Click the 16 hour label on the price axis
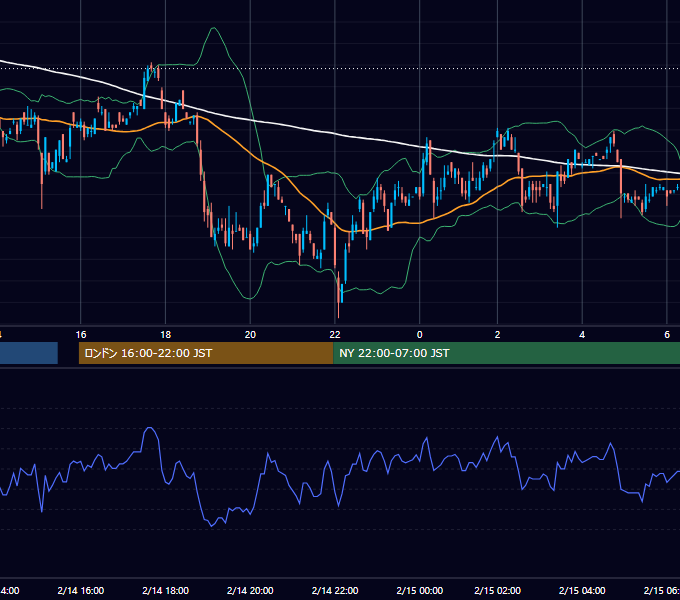Viewport: 680px width, 600px height. click(x=81, y=335)
